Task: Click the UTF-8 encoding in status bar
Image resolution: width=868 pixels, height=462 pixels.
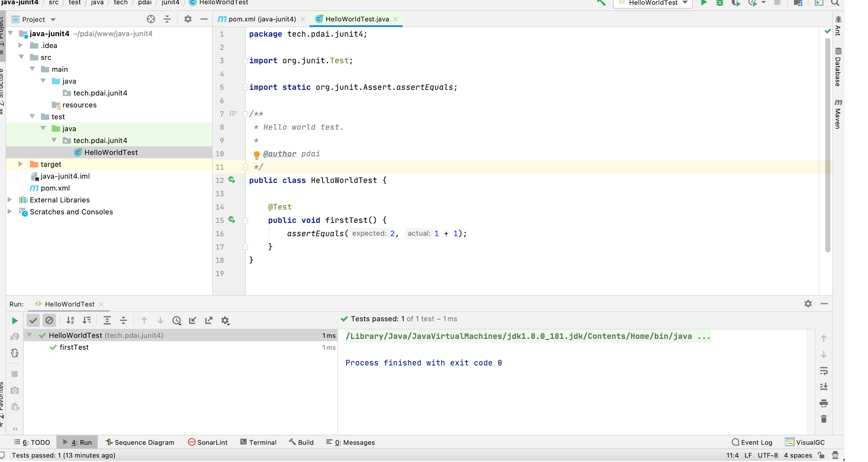Action: tap(767, 455)
